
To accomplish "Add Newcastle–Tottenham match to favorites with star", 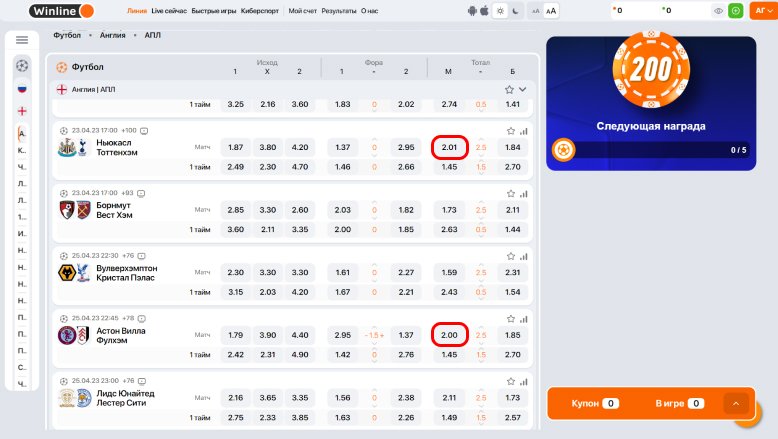I will (x=510, y=131).
